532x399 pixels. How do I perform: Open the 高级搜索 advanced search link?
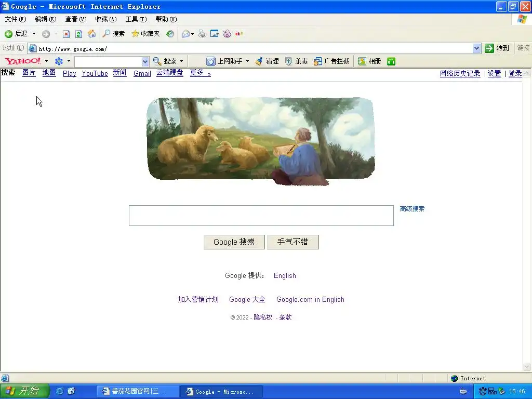click(412, 209)
